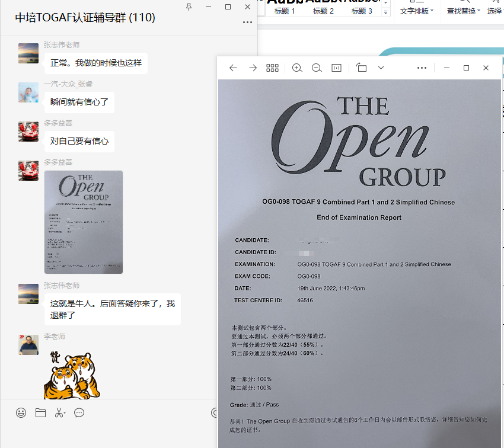The height and width of the screenshot is (448, 504).
Task: Click 张志伟老师 avatar beside 正常 message
Action: click(28, 53)
